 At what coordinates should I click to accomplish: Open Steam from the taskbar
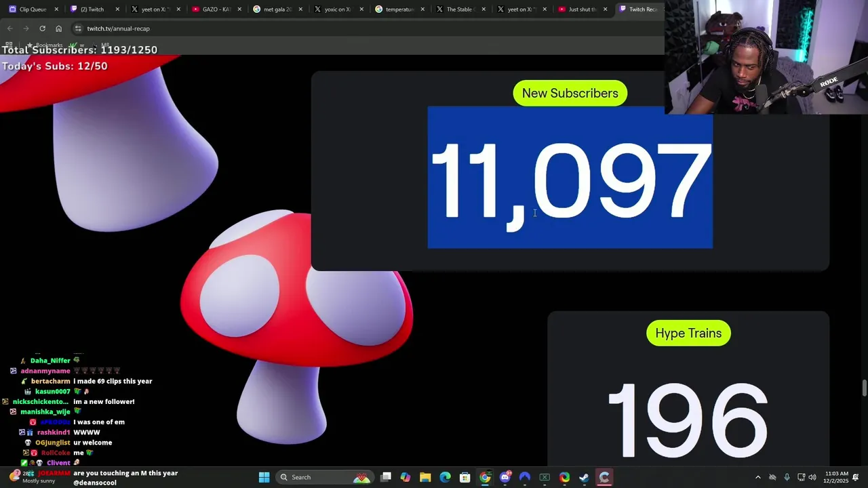coord(584,477)
